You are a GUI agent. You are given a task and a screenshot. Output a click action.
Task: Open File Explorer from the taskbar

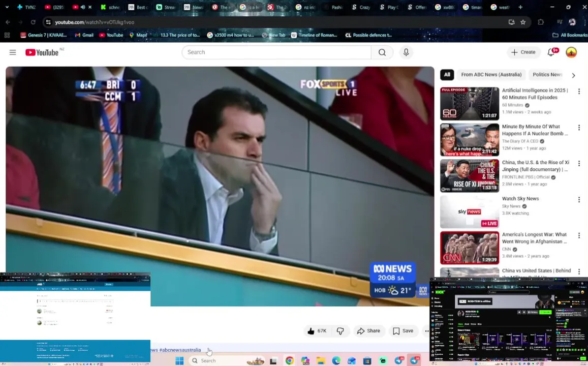(321, 361)
